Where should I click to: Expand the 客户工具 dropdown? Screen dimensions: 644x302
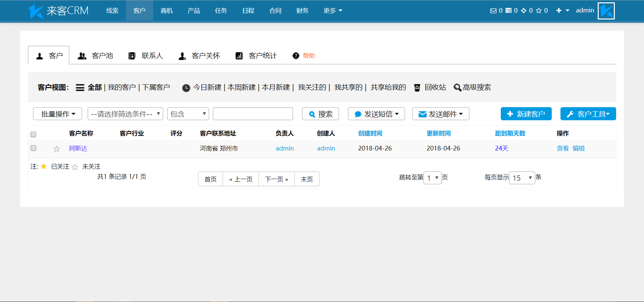588,114
